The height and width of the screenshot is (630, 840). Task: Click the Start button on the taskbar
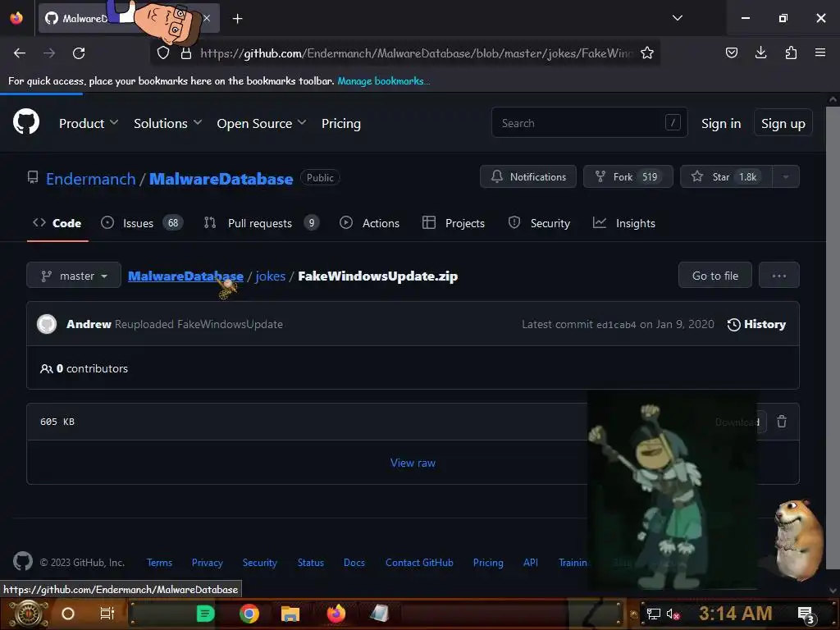29,614
